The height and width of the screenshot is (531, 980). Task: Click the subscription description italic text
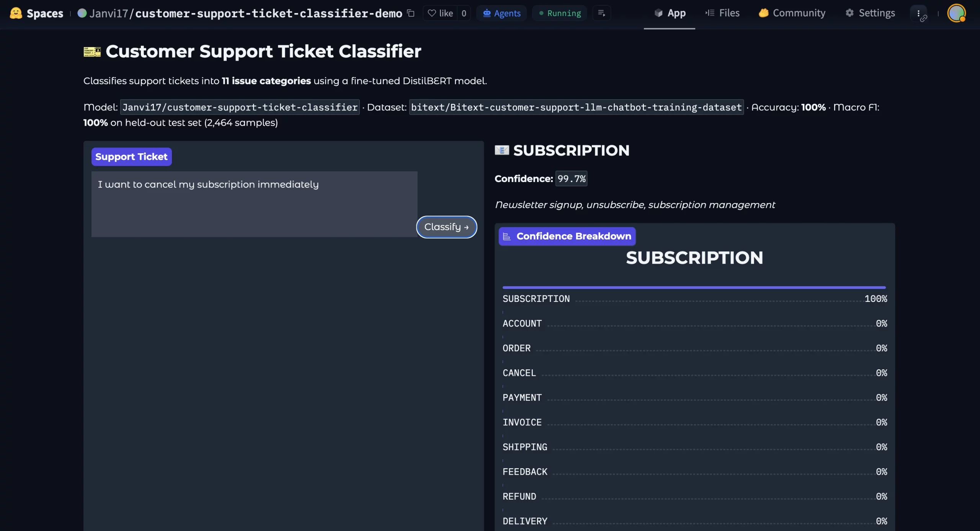point(635,205)
